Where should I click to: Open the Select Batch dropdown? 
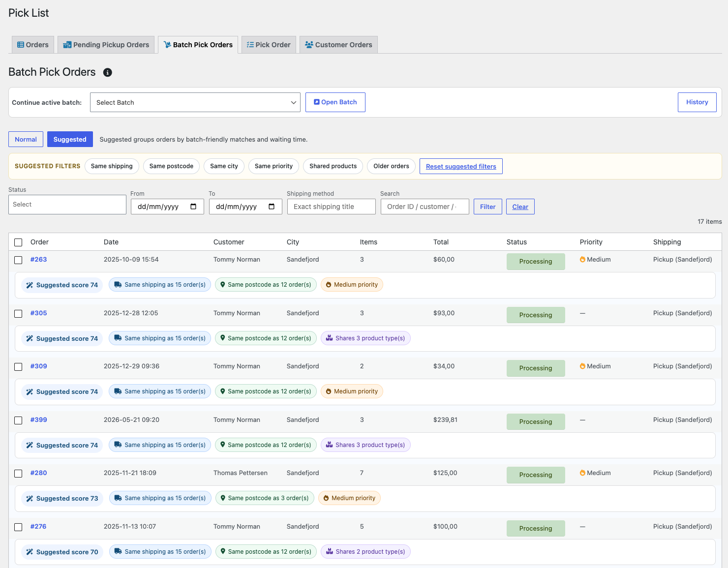195,102
